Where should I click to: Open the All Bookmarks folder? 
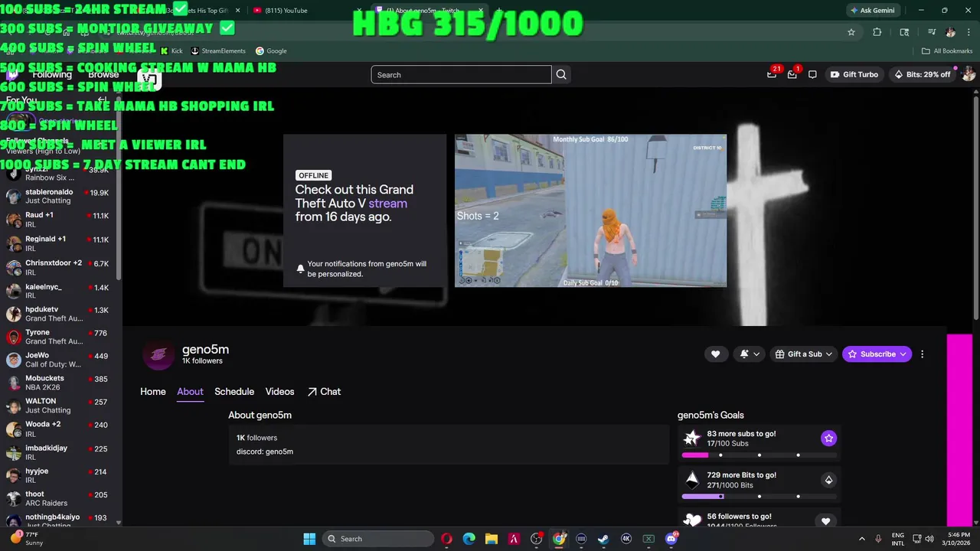pyautogui.click(x=947, y=51)
